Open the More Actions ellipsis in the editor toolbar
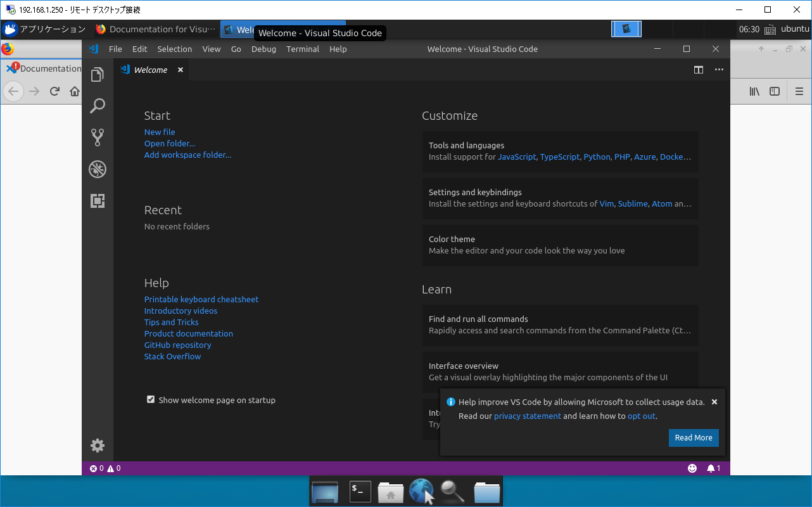The width and height of the screenshot is (812, 507). [x=719, y=70]
